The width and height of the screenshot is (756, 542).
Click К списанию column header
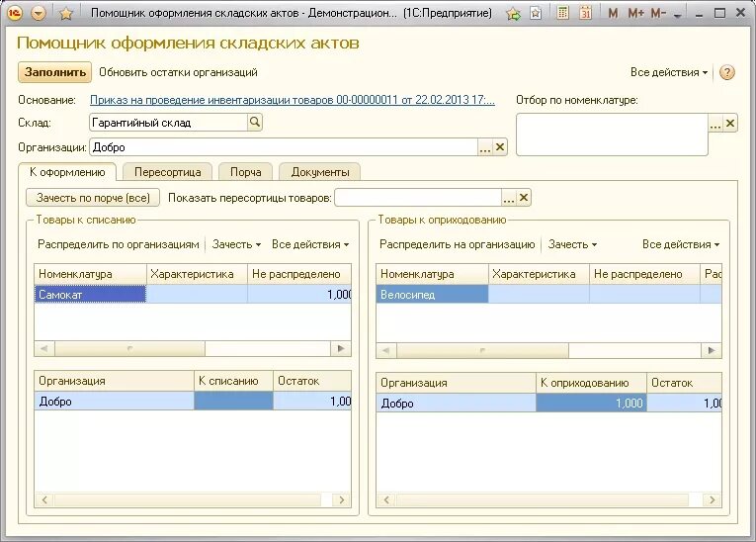(x=233, y=381)
